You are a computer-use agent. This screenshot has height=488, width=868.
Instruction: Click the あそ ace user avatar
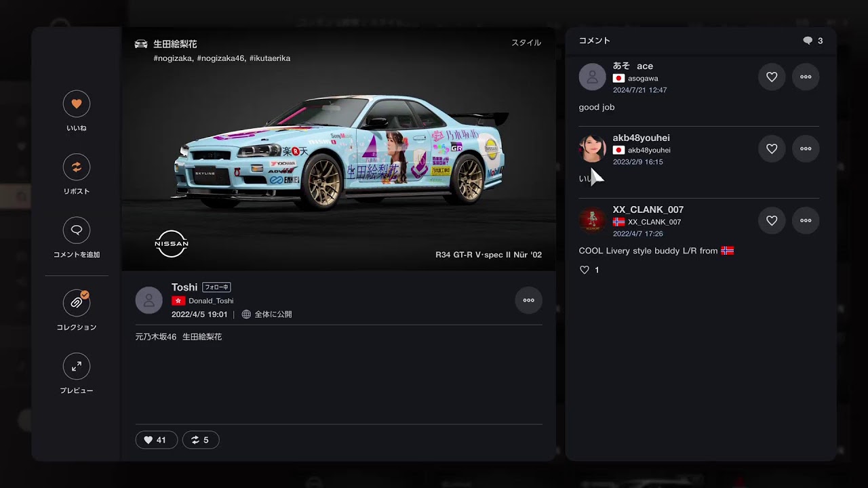(x=592, y=77)
